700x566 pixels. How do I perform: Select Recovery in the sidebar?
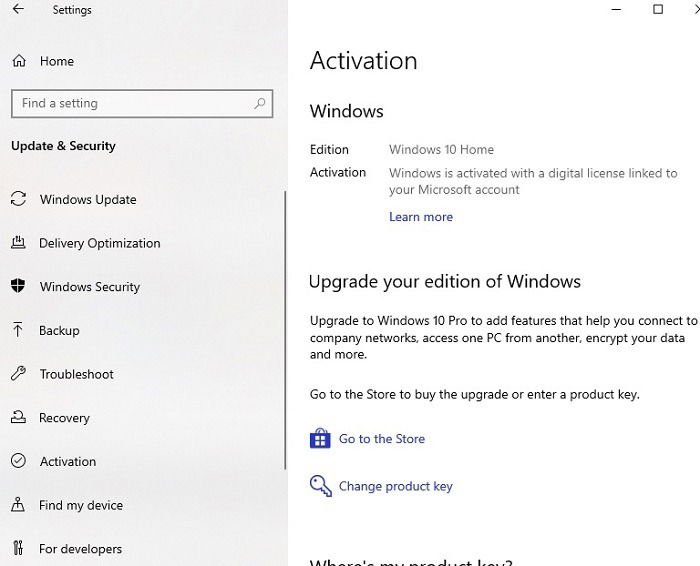64,418
